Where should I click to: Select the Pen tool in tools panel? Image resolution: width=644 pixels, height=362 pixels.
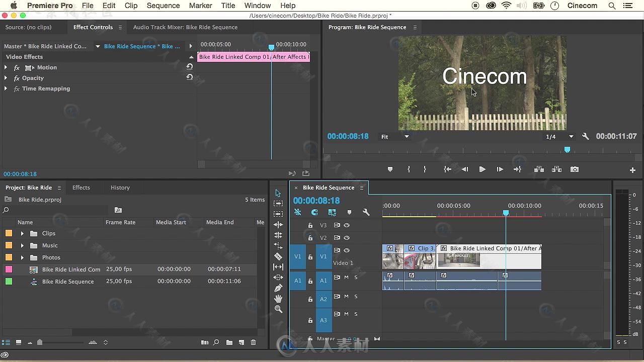(x=278, y=288)
